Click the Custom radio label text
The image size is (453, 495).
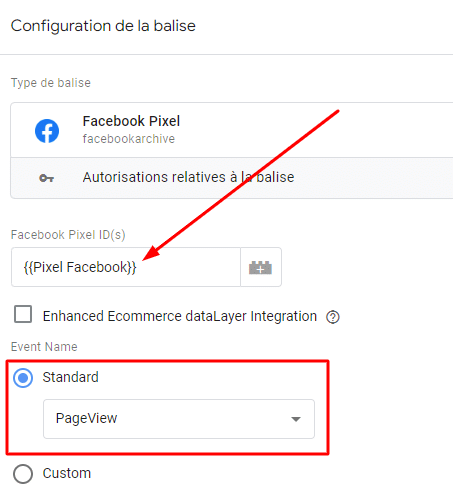click(x=67, y=473)
